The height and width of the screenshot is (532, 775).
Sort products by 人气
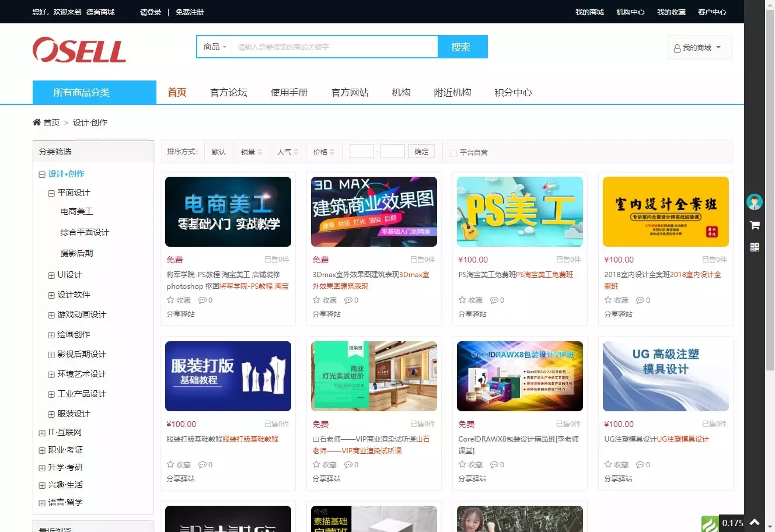[x=288, y=152]
